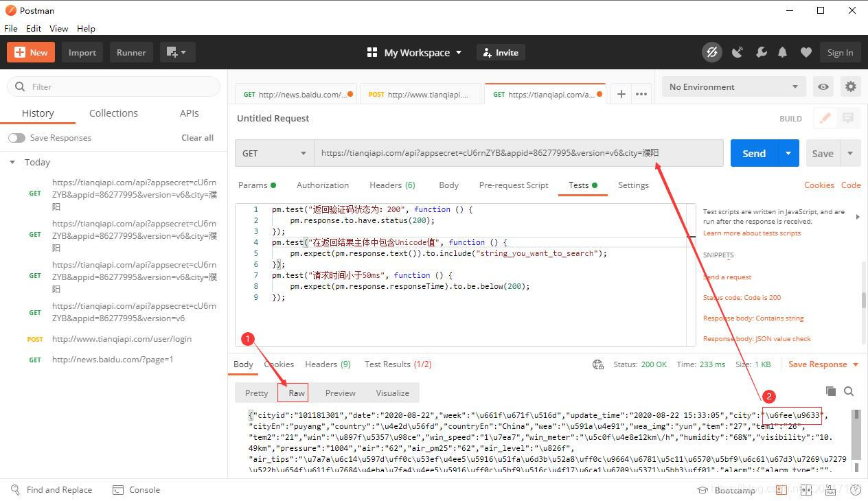The height and width of the screenshot is (501, 868).
Task: Open the Params request tab
Action: coord(257,185)
